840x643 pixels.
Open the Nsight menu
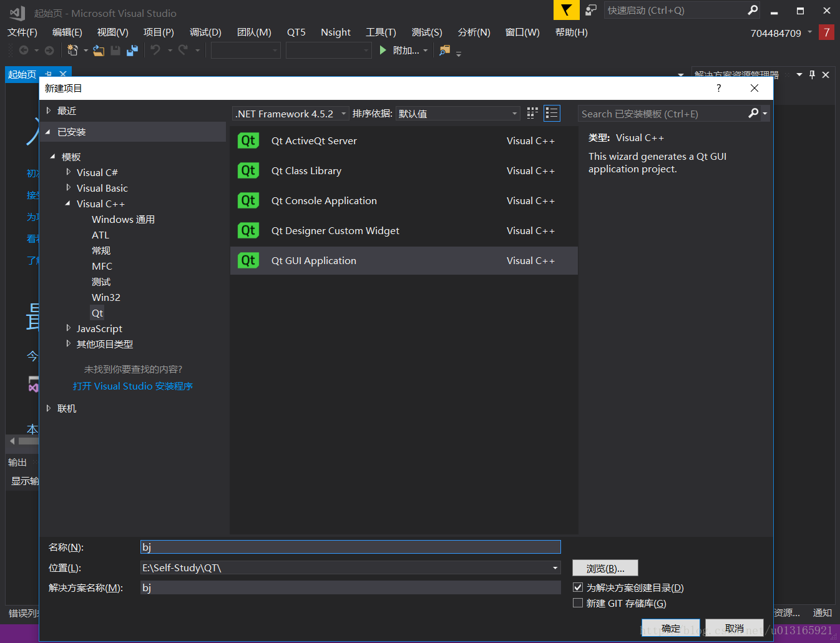coord(336,32)
